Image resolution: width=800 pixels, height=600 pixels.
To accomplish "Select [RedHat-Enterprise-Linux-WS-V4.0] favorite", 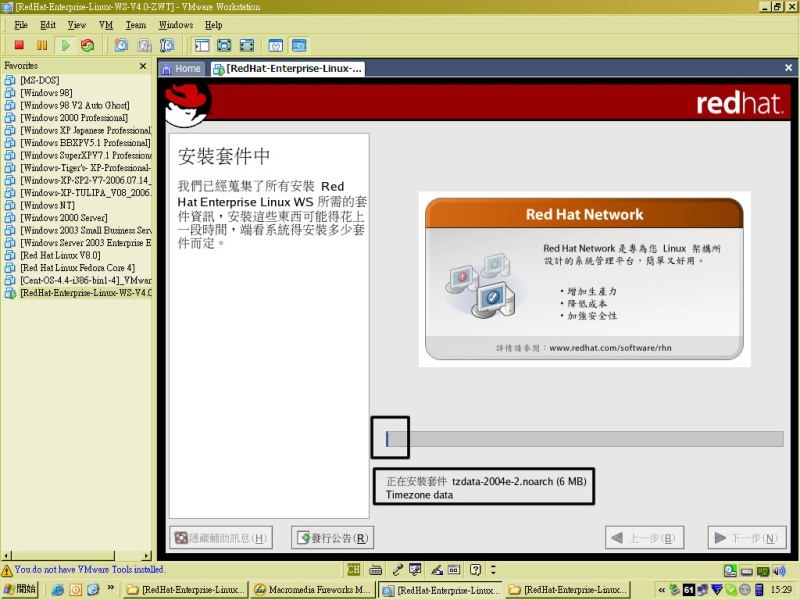I will [x=78, y=293].
